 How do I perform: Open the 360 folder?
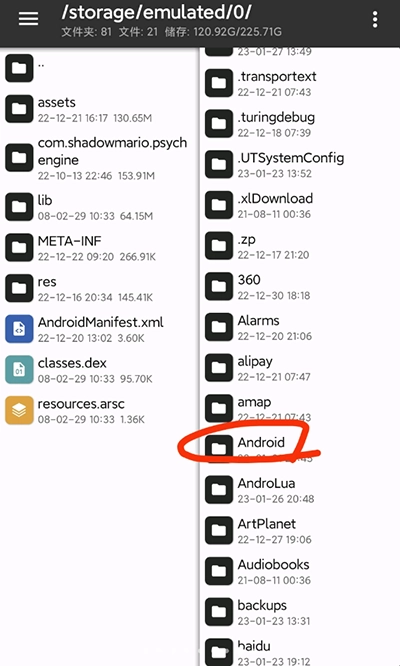point(299,286)
